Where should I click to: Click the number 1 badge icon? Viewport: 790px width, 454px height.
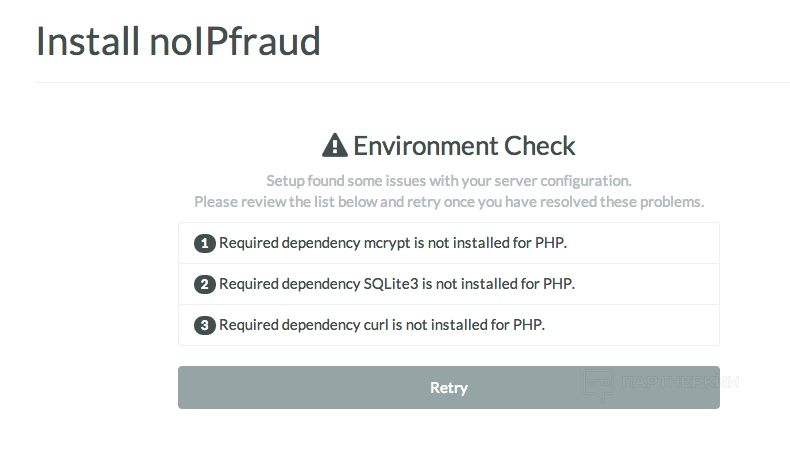[x=205, y=243]
